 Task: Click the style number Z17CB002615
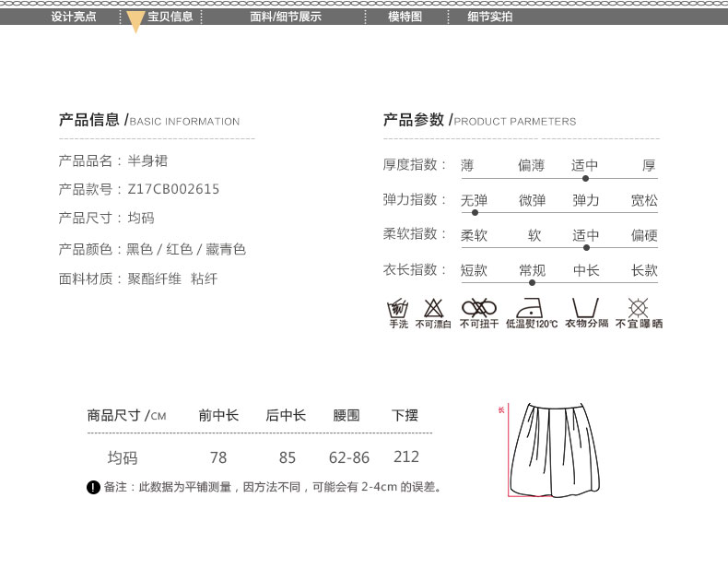tap(173, 189)
